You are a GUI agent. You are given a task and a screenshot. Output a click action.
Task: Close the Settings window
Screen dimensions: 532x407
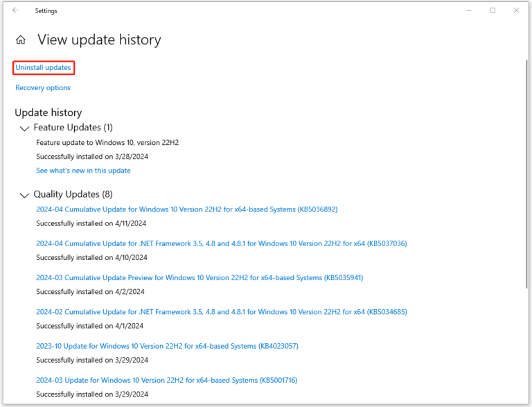click(515, 10)
